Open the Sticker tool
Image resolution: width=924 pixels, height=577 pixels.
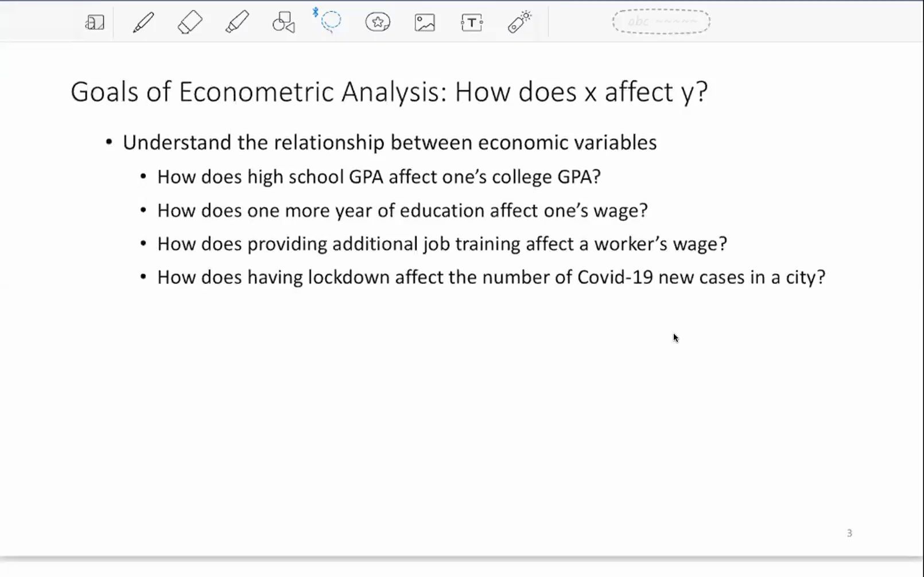tap(378, 22)
